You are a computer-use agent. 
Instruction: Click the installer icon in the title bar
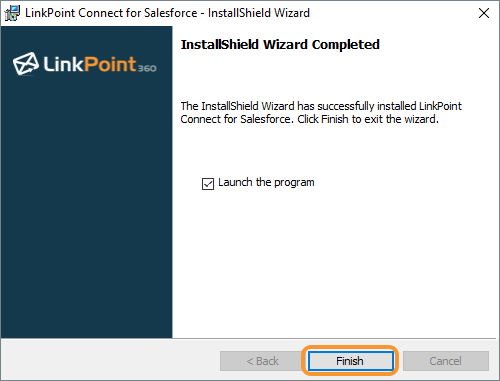point(12,13)
